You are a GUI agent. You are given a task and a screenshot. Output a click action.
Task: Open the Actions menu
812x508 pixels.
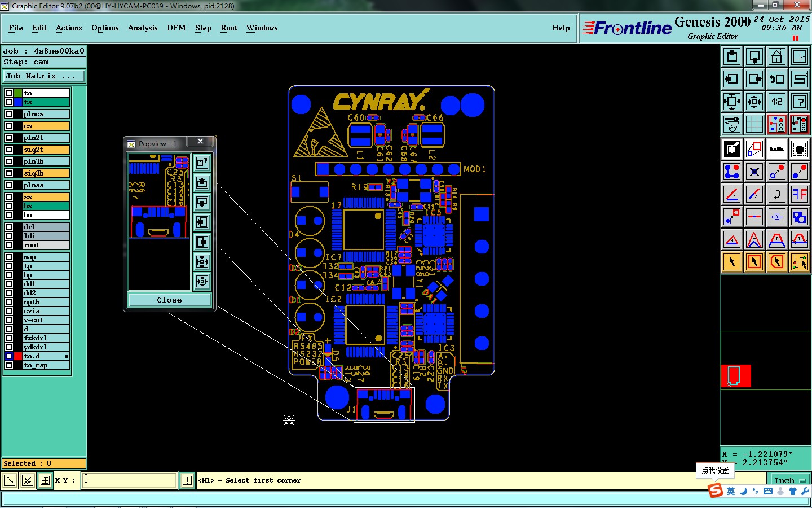point(69,28)
